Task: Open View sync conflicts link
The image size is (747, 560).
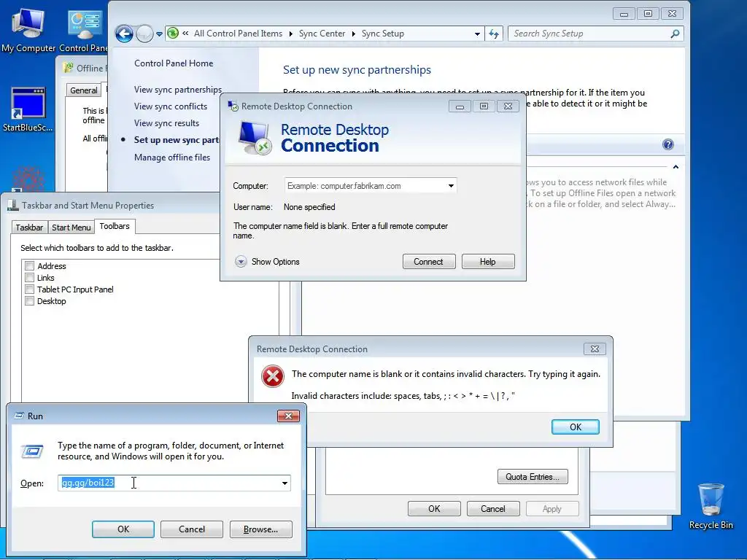Action: [171, 106]
